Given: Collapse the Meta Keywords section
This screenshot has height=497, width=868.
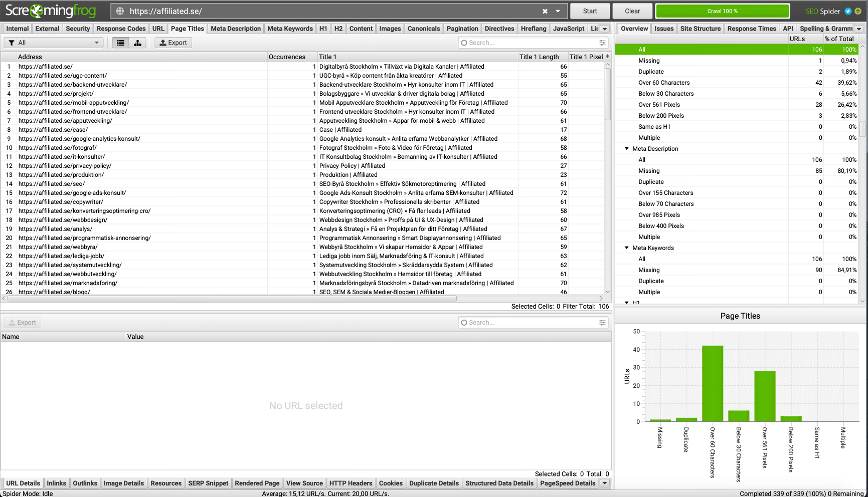Looking at the screenshot, I should point(626,248).
